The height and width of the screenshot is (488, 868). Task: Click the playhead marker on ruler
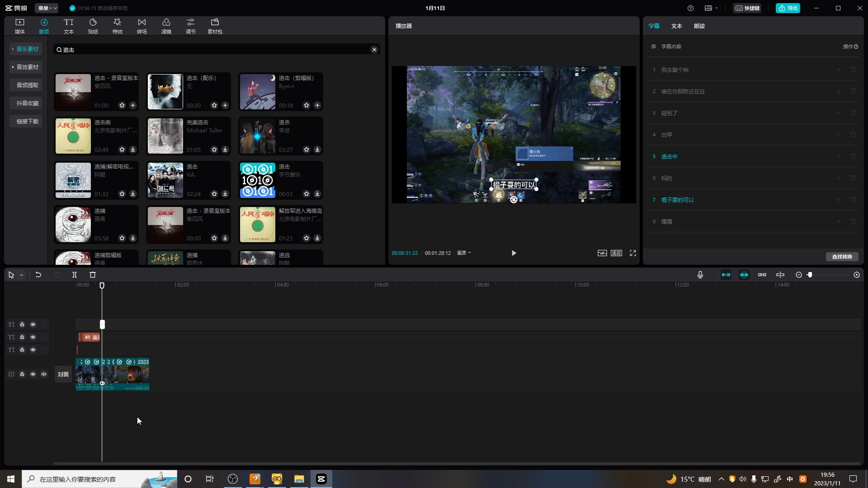click(102, 286)
